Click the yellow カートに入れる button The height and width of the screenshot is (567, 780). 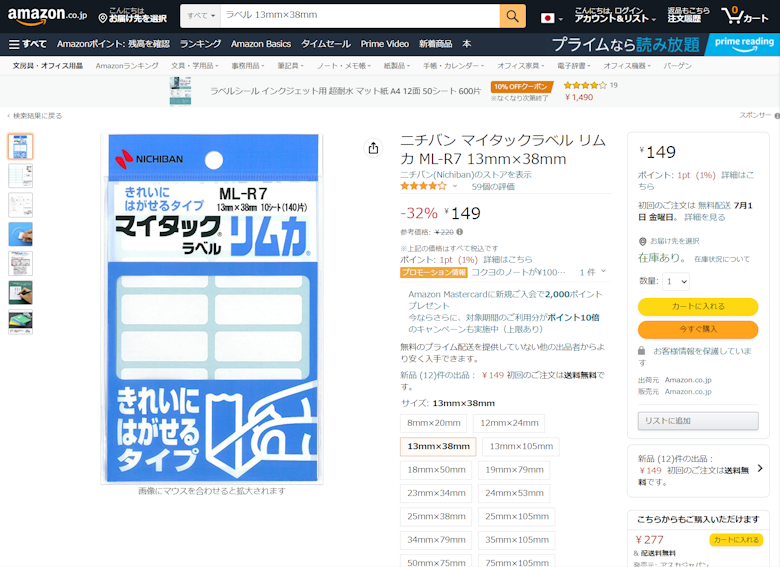(x=698, y=306)
